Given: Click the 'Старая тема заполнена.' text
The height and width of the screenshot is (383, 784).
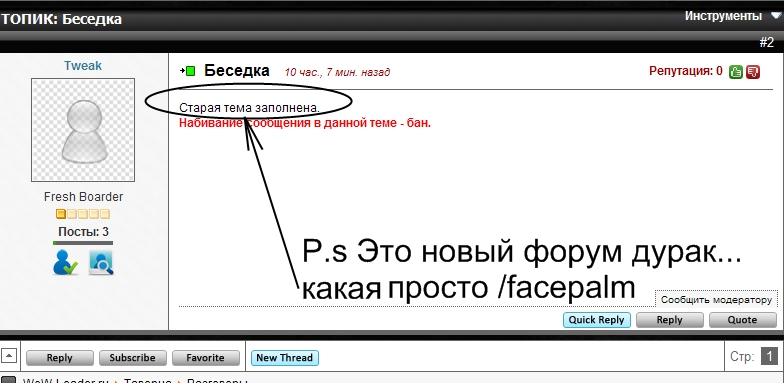Looking at the screenshot, I should tap(250, 108).
